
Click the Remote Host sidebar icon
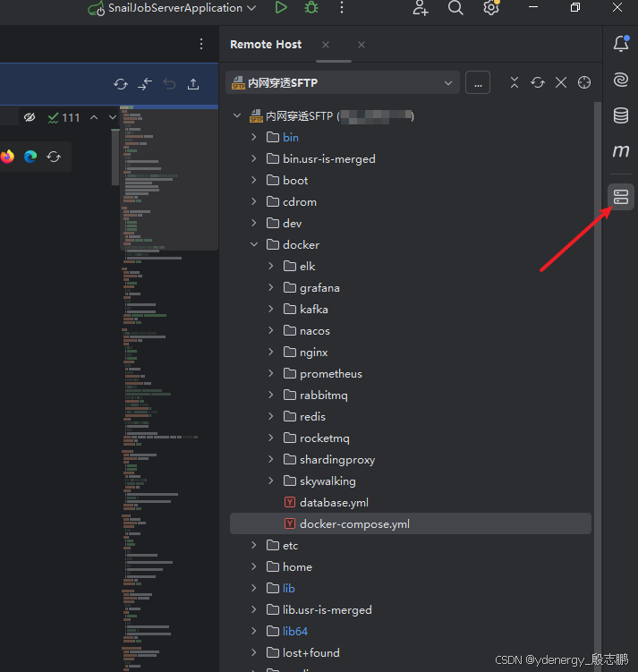[x=621, y=197]
